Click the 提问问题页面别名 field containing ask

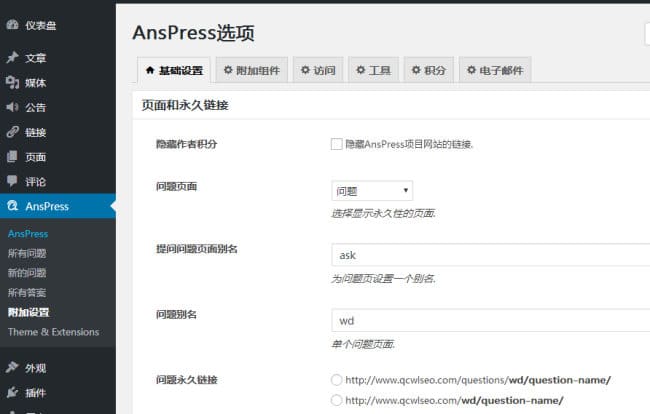[x=491, y=255]
